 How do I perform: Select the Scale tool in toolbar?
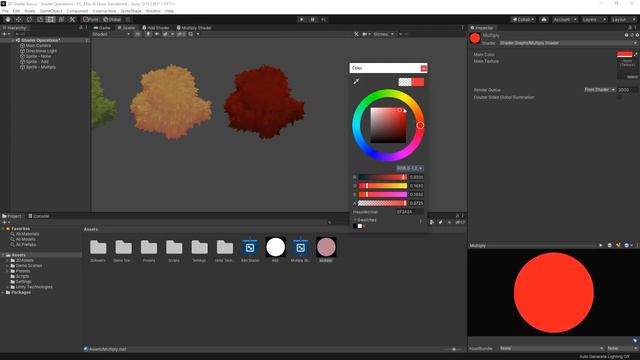[x=40, y=19]
